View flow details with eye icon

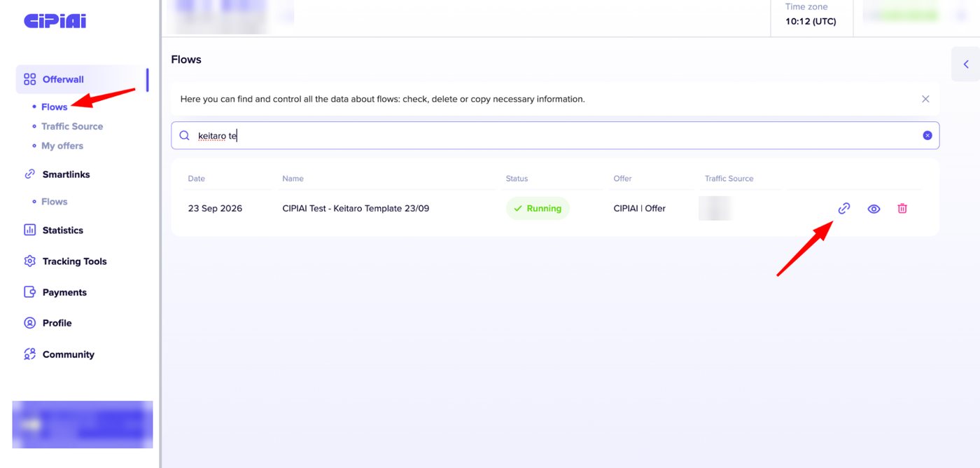coord(874,208)
